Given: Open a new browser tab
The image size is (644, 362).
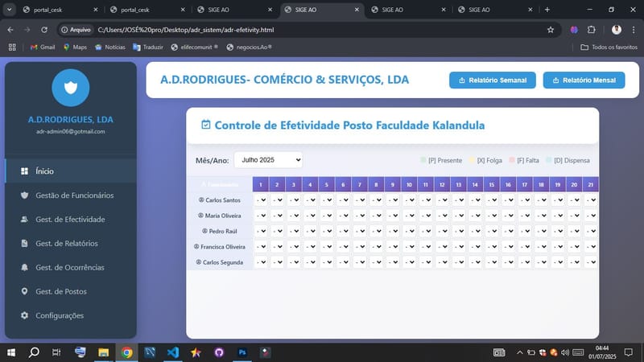Looking at the screenshot, I should tap(547, 10).
